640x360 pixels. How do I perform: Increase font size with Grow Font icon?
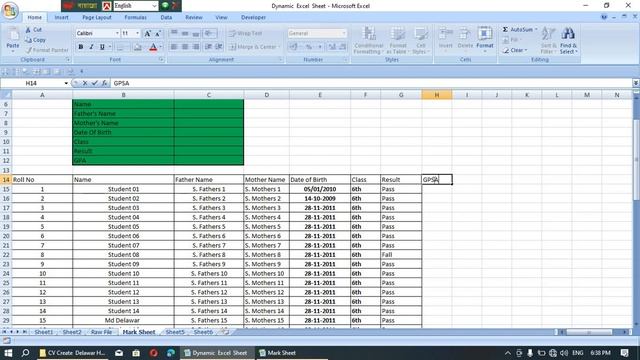tap(148, 33)
